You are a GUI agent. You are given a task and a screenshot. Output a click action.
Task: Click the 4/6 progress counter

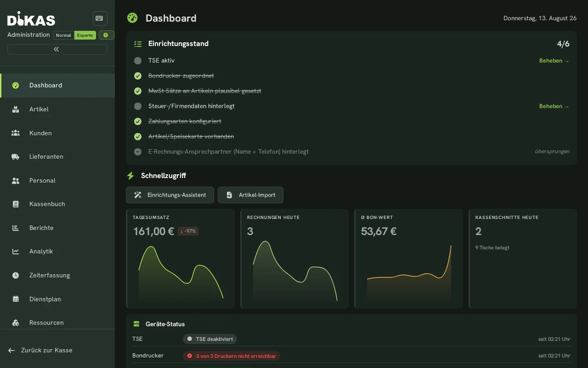pyautogui.click(x=563, y=44)
